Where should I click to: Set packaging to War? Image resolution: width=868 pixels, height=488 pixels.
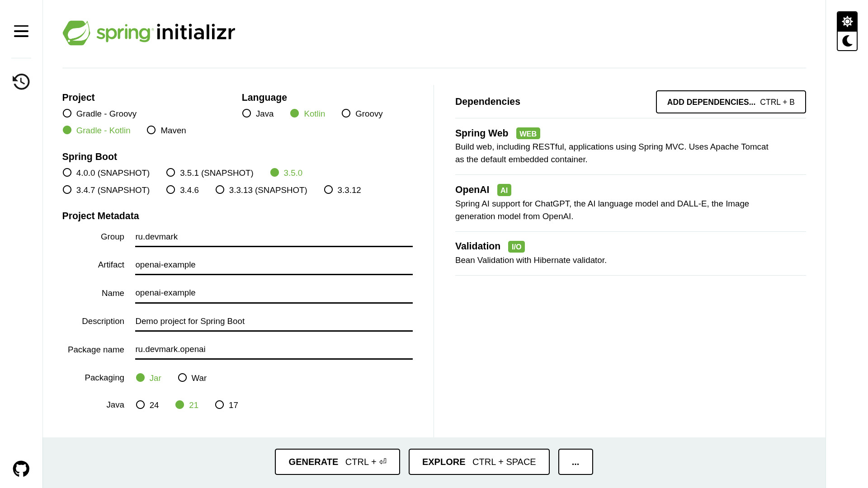click(192, 378)
